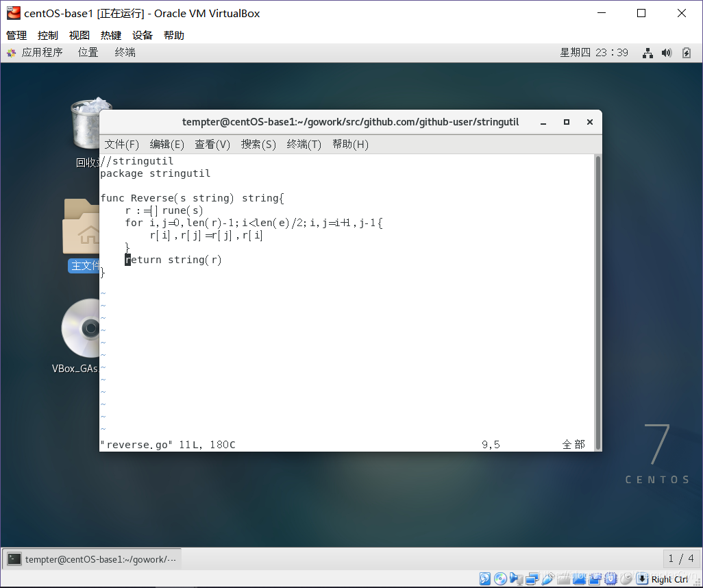This screenshot has height=588, width=703.
Task: Click the 'func Reverse(s string) string{' line
Action: pyautogui.click(x=192, y=198)
